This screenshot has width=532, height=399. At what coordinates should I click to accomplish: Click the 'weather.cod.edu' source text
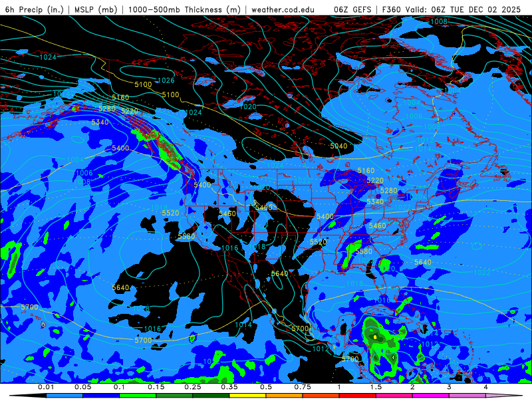[283, 9]
